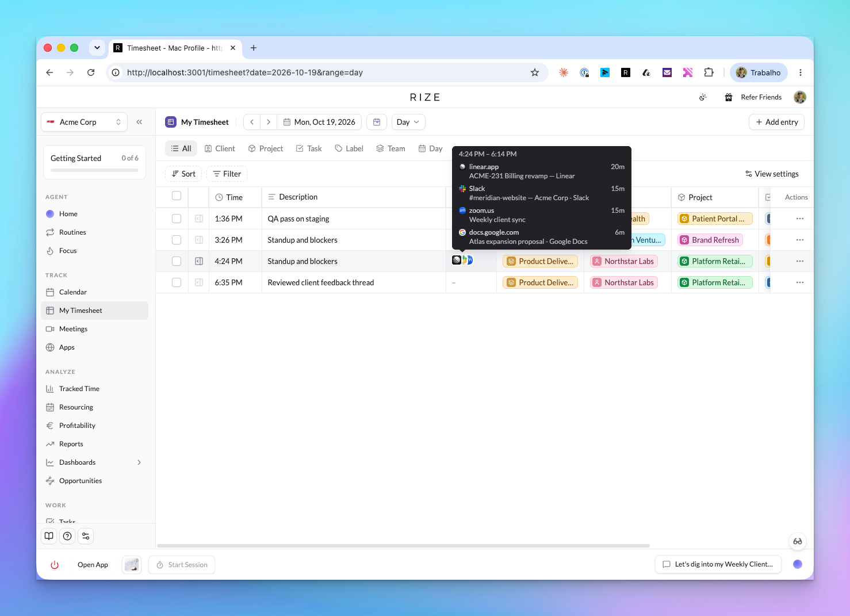Open the Apps page in sidebar
Image resolution: width=850 pixels, height=616 pixels.
tap(94, 347)
